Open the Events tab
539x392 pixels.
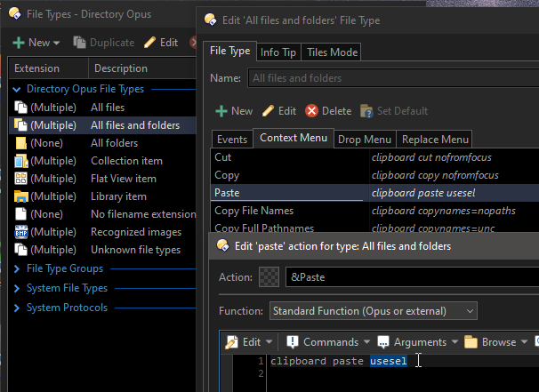tap(232, 140)
